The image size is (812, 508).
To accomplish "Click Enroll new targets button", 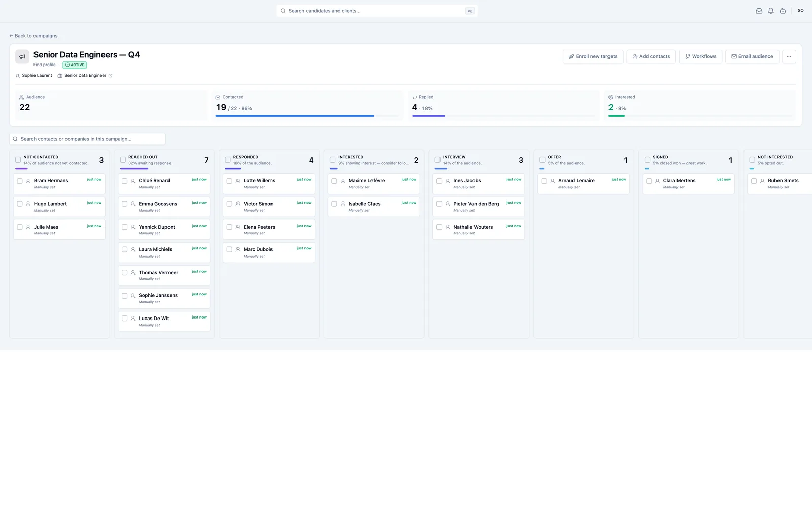I will pyautogui.click(x=593, y=56).
